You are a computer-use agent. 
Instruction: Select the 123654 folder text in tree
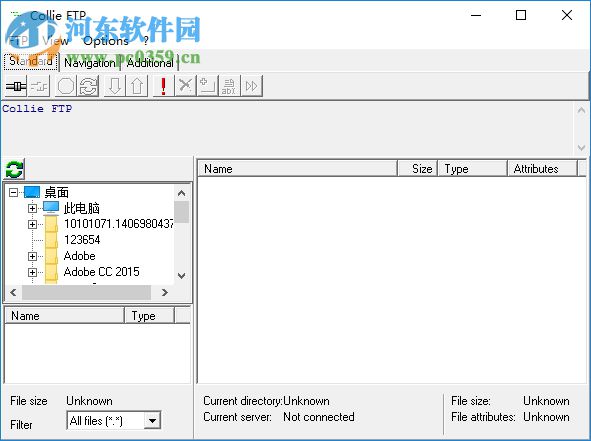coord(82,240)
